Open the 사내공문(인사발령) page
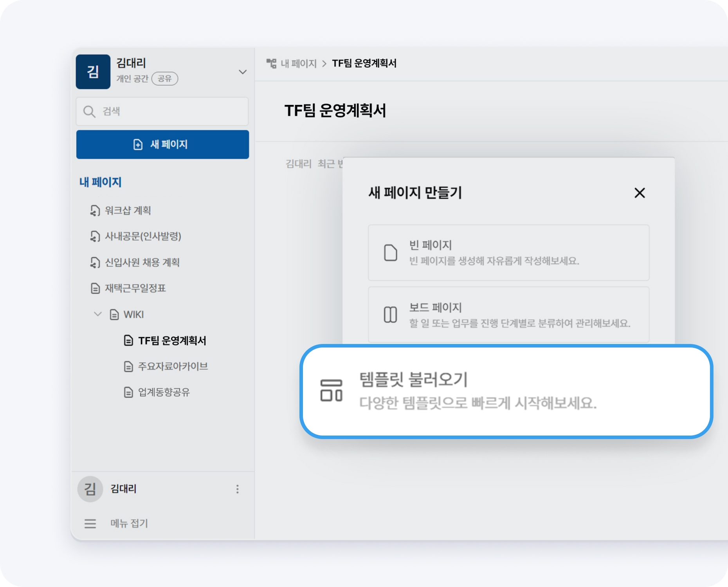728x587 pixels. coord(143,236)
